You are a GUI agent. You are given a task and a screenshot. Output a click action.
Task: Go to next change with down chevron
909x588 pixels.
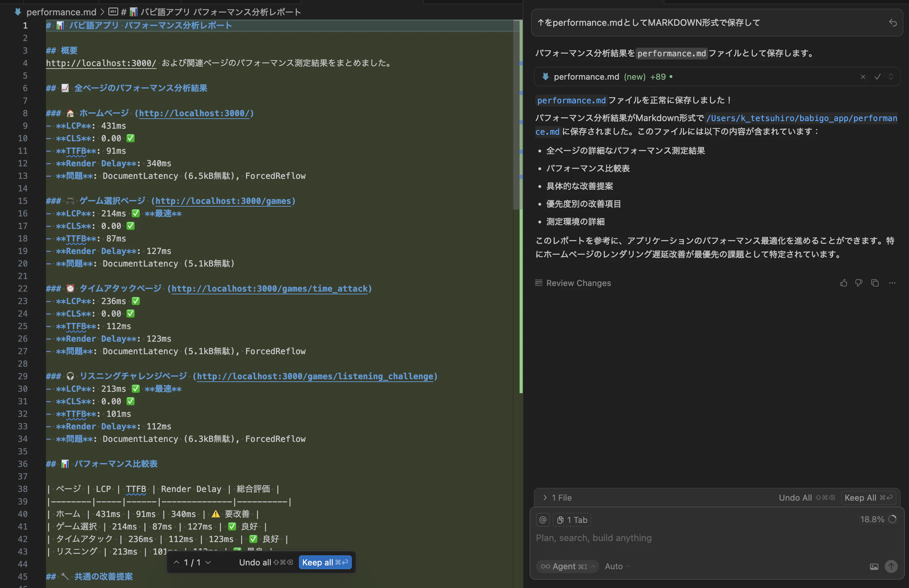click(x=208, y=562)
